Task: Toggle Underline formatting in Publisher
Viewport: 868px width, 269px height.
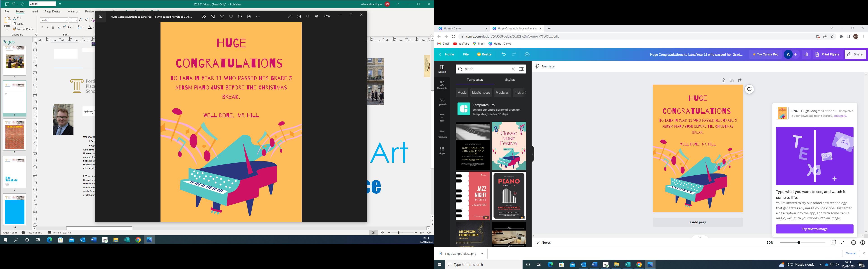Action: point(53,27)
